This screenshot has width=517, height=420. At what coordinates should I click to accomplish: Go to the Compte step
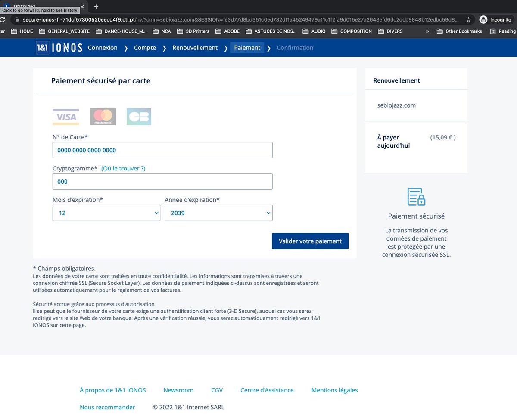click(145, 48)
